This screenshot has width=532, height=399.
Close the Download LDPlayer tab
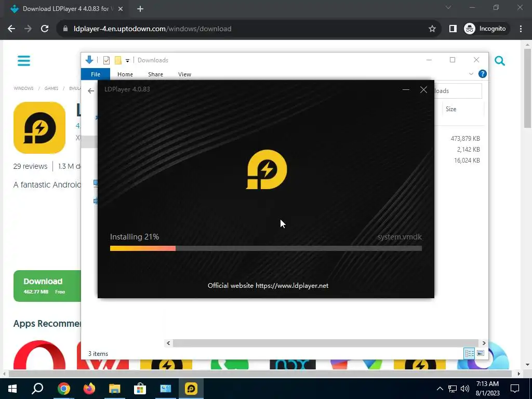pos(121,9)
